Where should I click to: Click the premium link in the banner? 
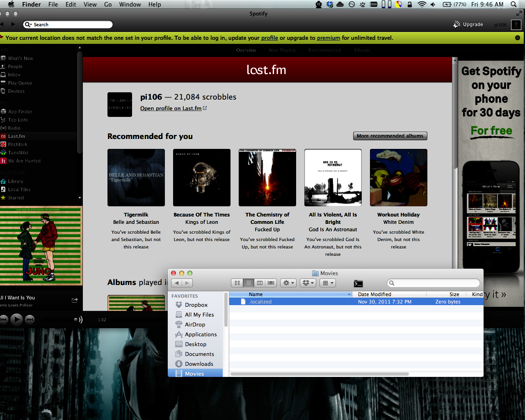point(329,38)
